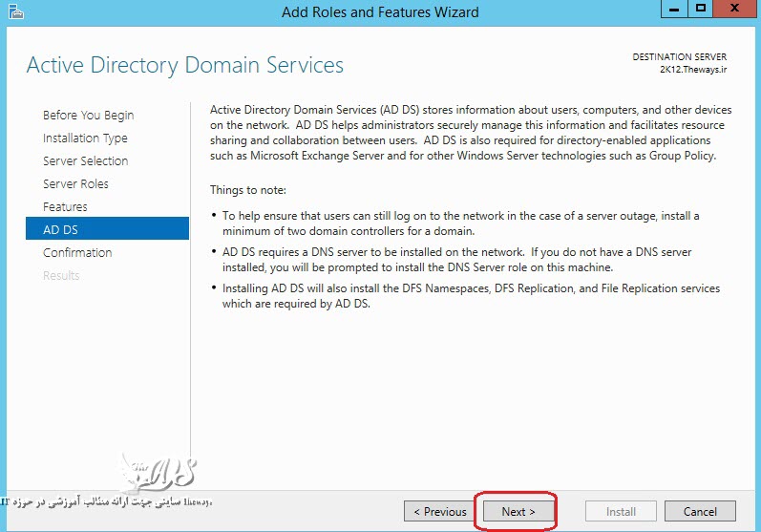The image size is (761, 532).
Task: Click Next to continue the wizard
Action: click(x=518, y=511)
